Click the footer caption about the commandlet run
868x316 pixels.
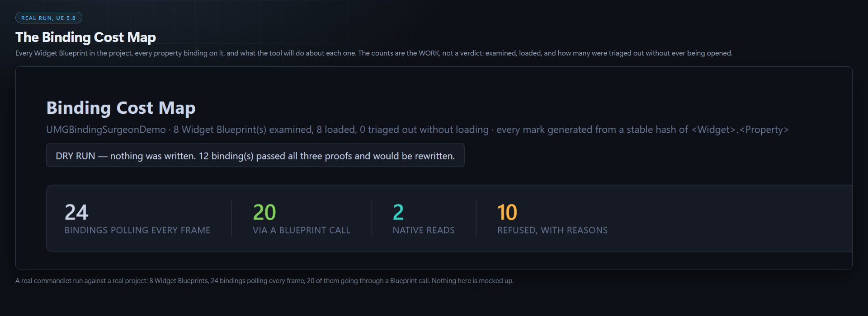pos(264,281)
